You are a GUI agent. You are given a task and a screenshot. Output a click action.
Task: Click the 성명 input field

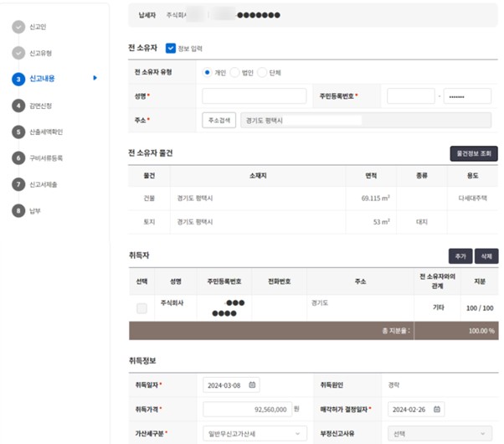(x=254, y=96)
